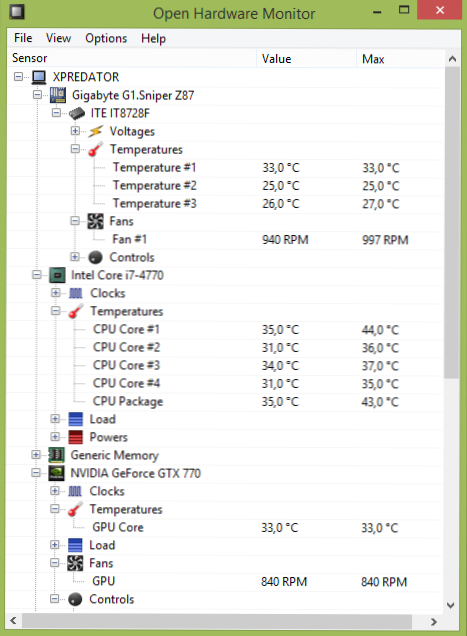The width and height of the screenshot is (467, 636).
Task: Select the Generic Memory RAM icon
Action: tap(56, 455)
